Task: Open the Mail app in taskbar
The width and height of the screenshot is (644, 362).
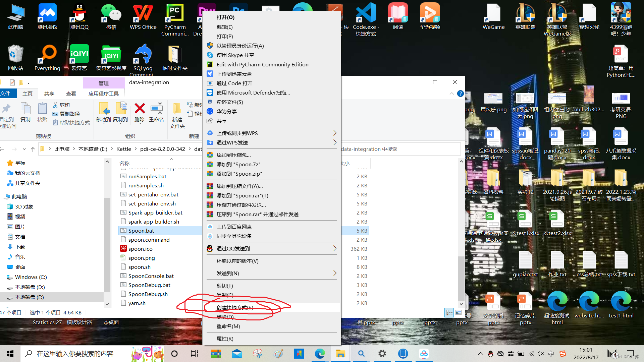Action: tap(237, 354)
